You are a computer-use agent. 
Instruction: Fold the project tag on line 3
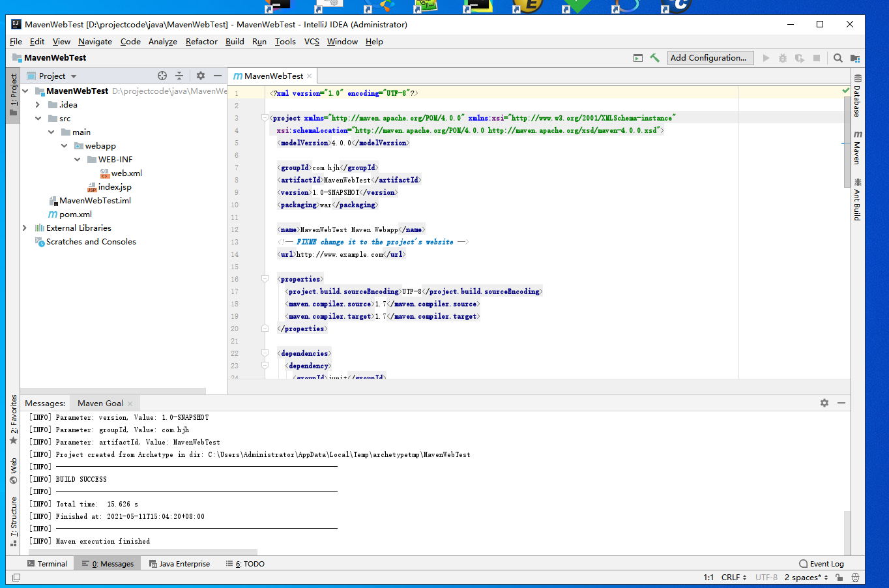pyautogui.click(x=265, y=118)
